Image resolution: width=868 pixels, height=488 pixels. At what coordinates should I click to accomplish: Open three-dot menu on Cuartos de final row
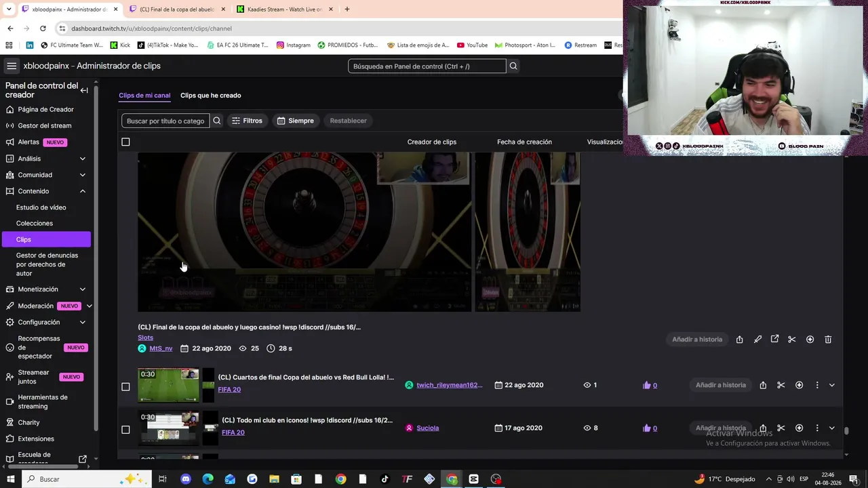coord(816,385)
